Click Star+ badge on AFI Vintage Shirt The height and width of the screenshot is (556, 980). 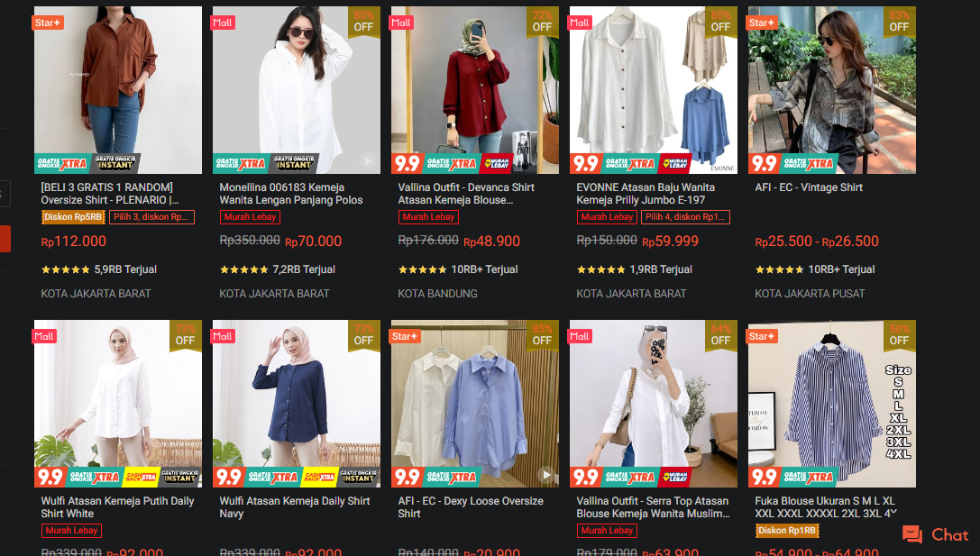point(762,23)
